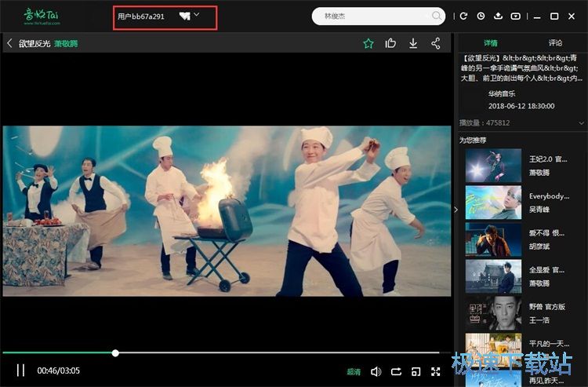Viewport: 588px width, 387px height.
Task: Click the YinYueTai logo
Action: tap(42, 16)
